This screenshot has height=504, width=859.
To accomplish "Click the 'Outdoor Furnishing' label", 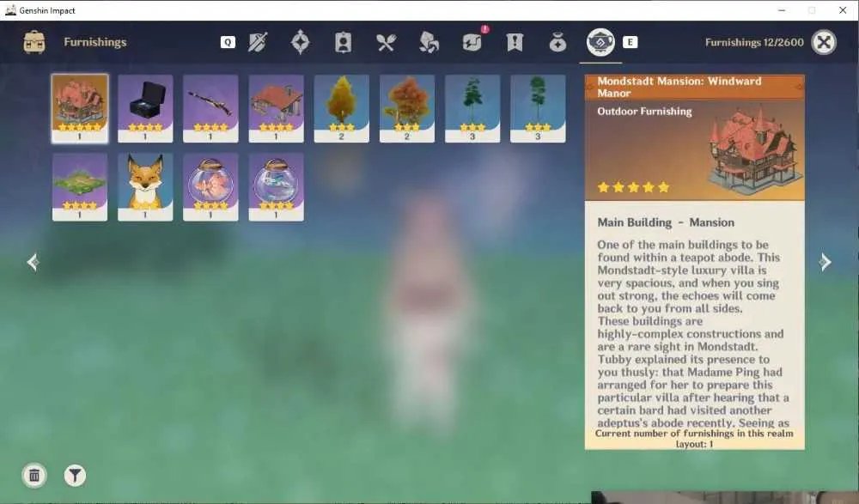I will (x=644, y=112).
